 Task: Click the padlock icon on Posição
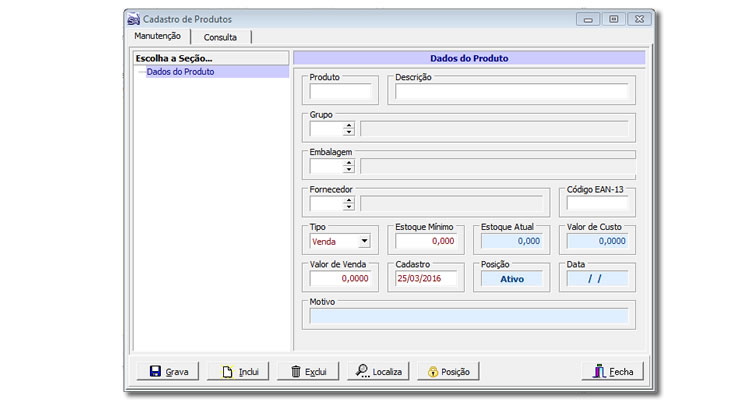coord(433,372)
